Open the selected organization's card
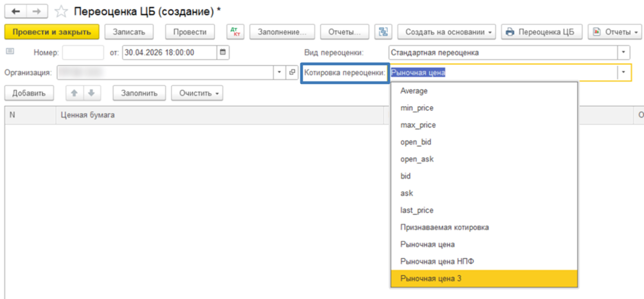The image size is (644, 299). pos(292,72)
